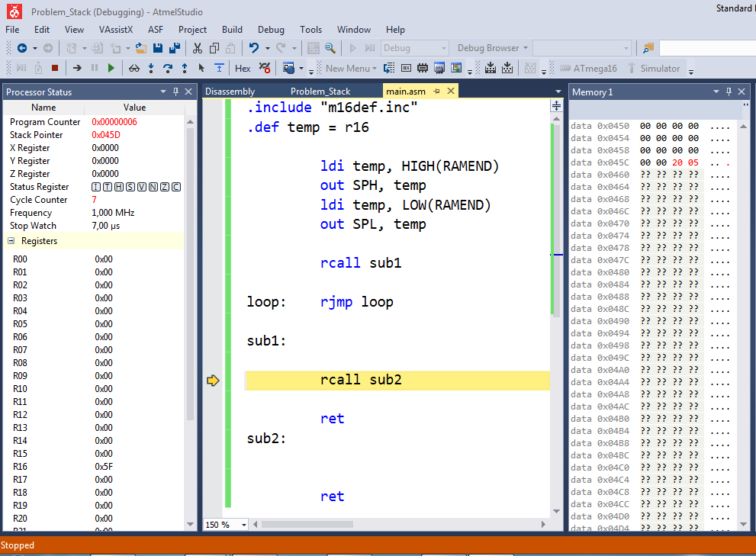Cut selection with scissors icon
This screenshot has height=556, width=756.
click(197, 48)
